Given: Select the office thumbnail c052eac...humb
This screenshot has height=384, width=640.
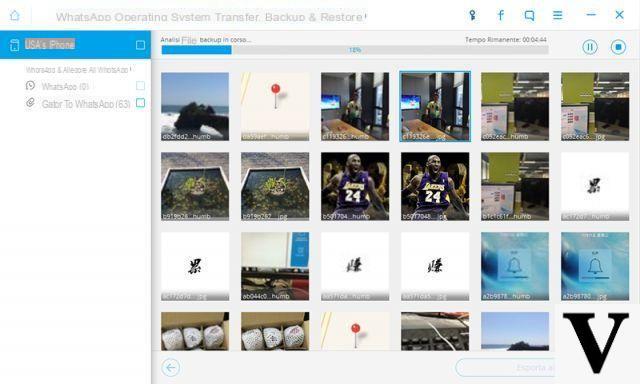Looking at the screenshot, I should coord(515,107).
